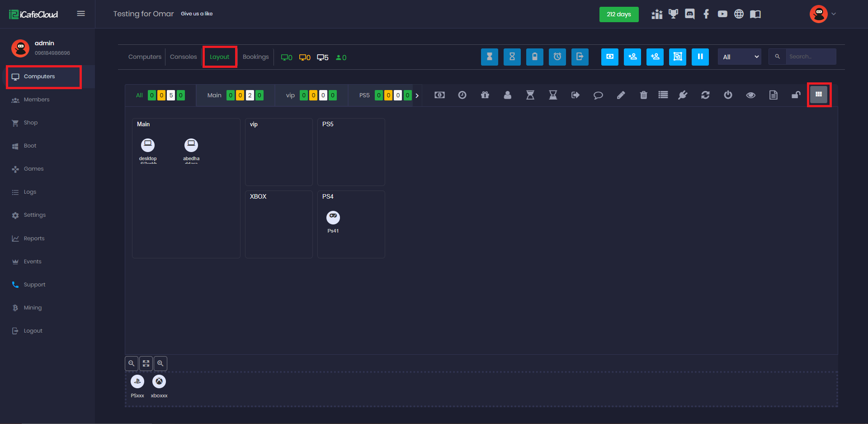The height and width of the screenshot is (424, 868).
Task: Click the pencil edit icon
Action: pyautogui.click(x=621, y=95)
